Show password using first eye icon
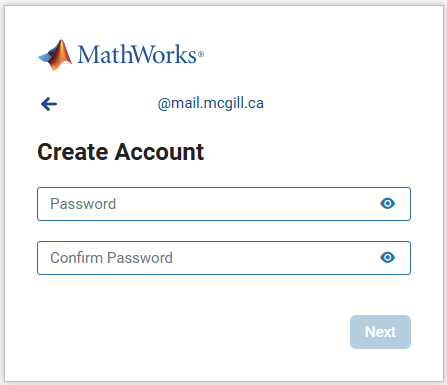The image size is (447, 385). pyautogui.click(x=387, y=203)
